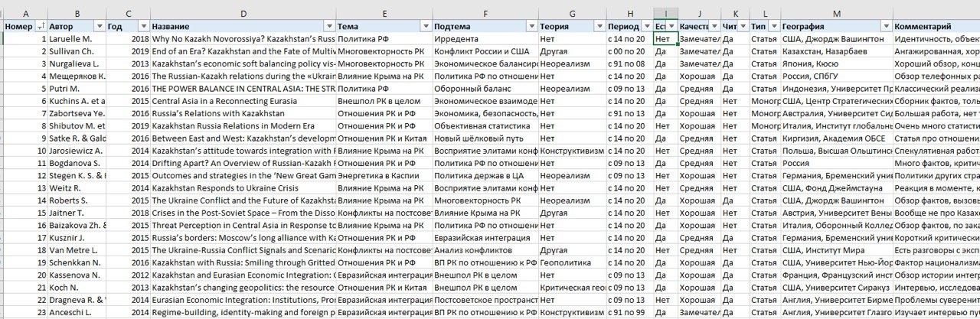Select column E header

(384, 14)
